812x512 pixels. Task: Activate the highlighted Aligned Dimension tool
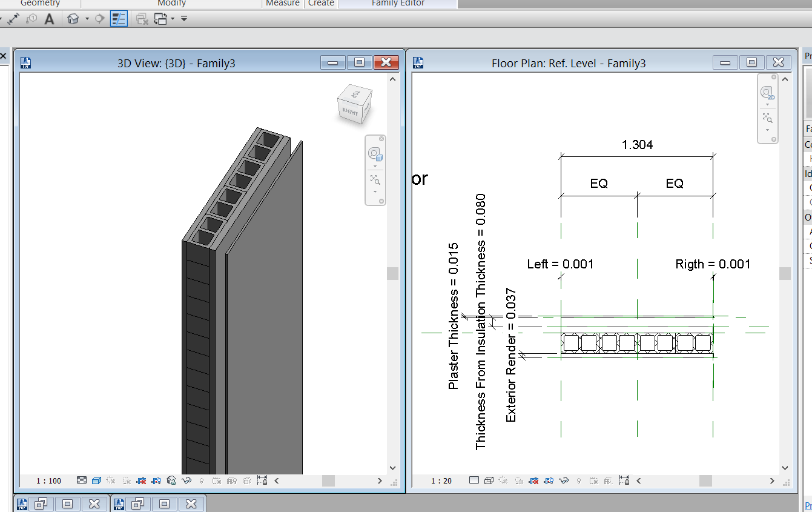coord(119,19)
